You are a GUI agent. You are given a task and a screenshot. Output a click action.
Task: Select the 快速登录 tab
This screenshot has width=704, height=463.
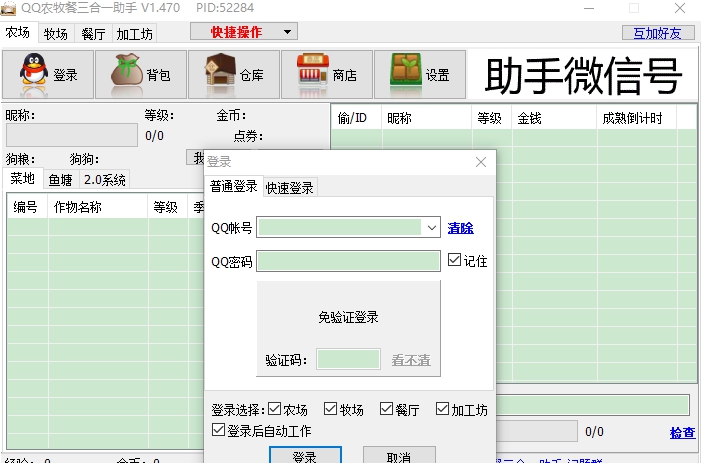coord(290,188)
